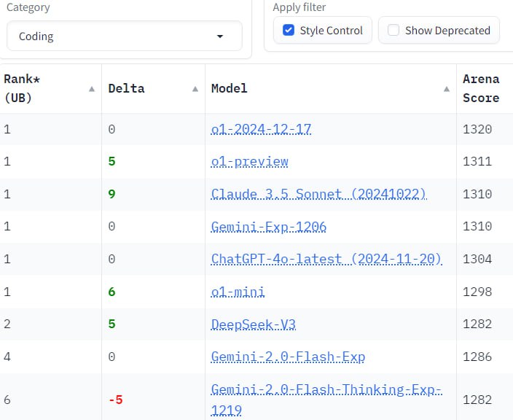Click the Apply filter label
The image size is (513, 420).
(x=299, y=7)
